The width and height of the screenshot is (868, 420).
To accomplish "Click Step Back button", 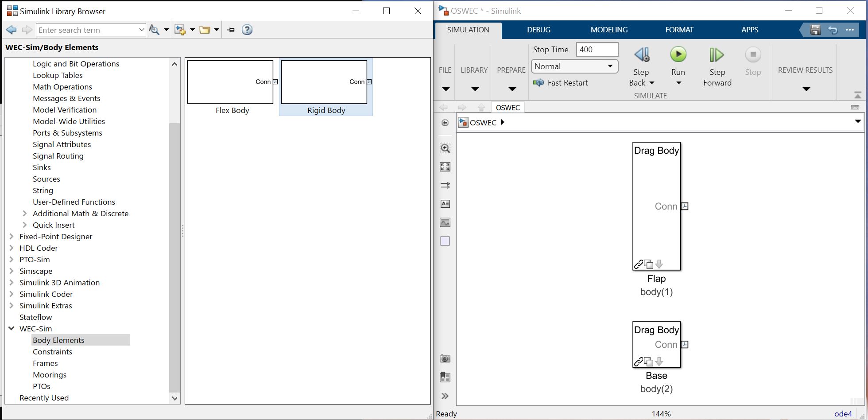I will pyautogui.click(x=642, y=67).
